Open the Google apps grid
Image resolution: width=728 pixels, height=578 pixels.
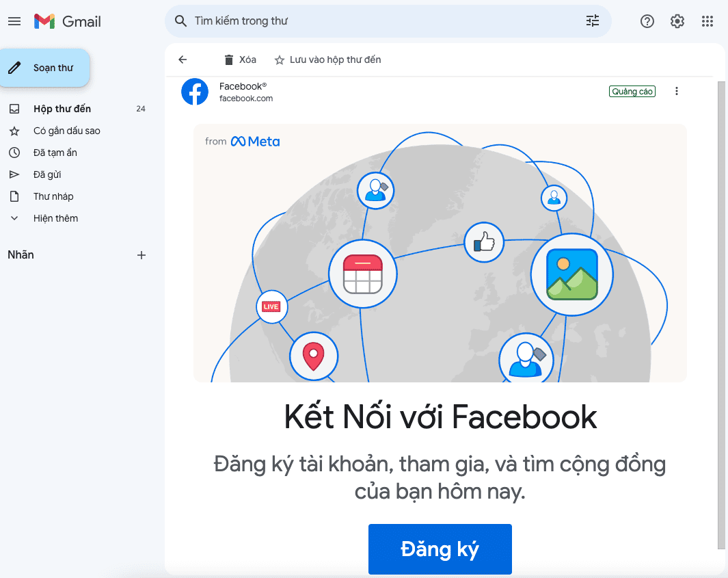(707, 21)
